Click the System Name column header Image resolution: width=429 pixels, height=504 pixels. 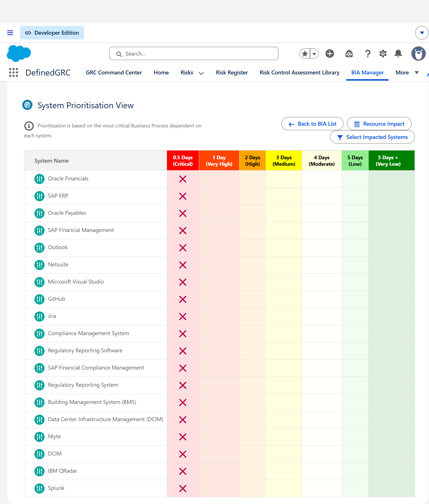[x=95, y=161]
